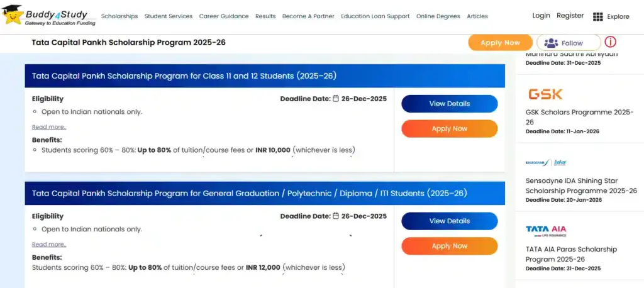Click the calendar icon beside the second deadline date
644x288 pixels.
click(x=336, y=216)
